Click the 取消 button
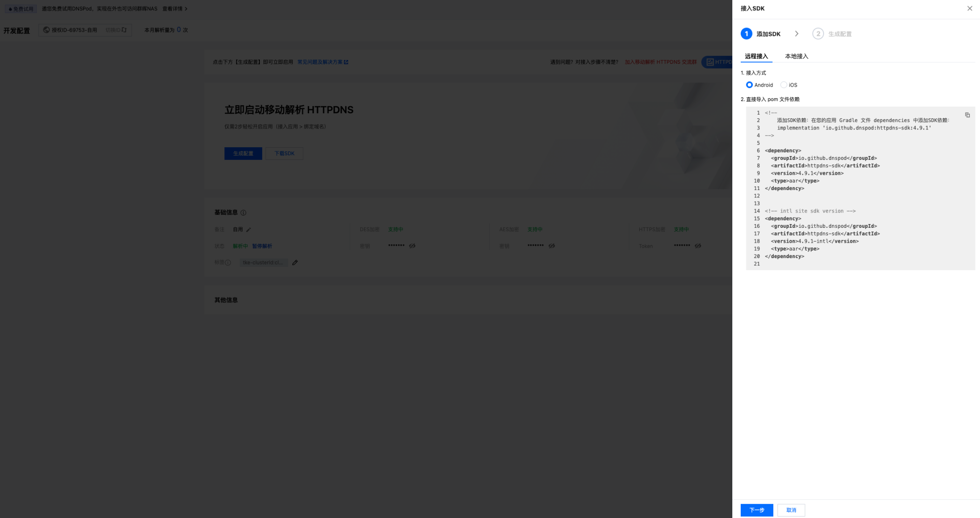980x518 pixels. (x=791, y=510)
